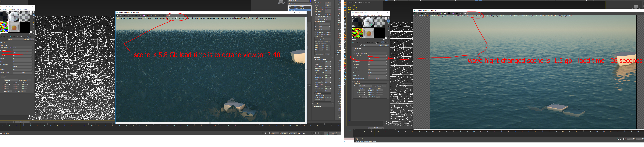Screen dimensions: 644x147
Task: Click eyedropper icon beside the Map #1 dropdown
Action: 361,45
